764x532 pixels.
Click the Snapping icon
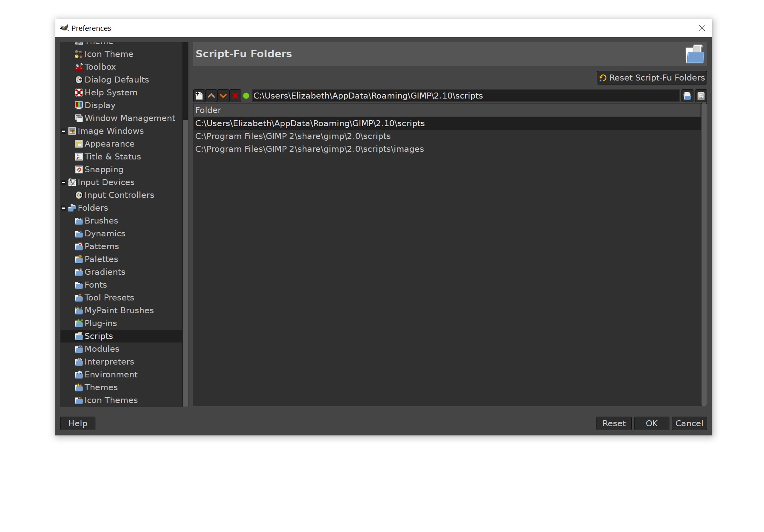[79, 169]
